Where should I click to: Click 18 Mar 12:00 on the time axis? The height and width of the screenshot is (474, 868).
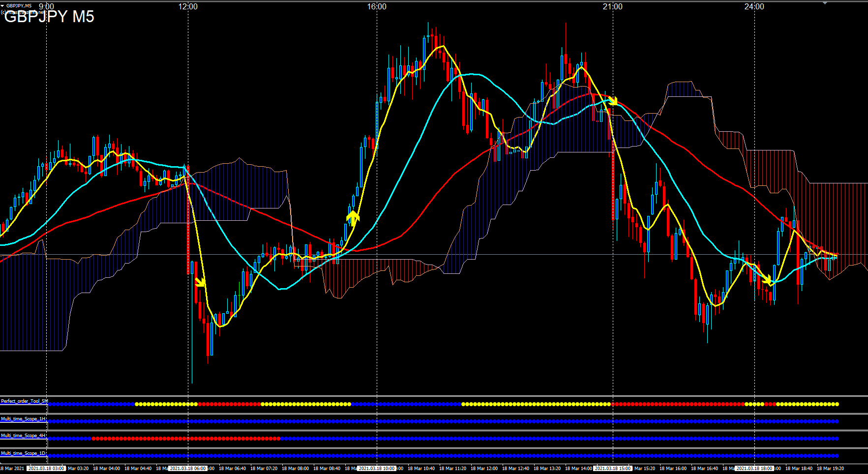[x=484, y=469]
